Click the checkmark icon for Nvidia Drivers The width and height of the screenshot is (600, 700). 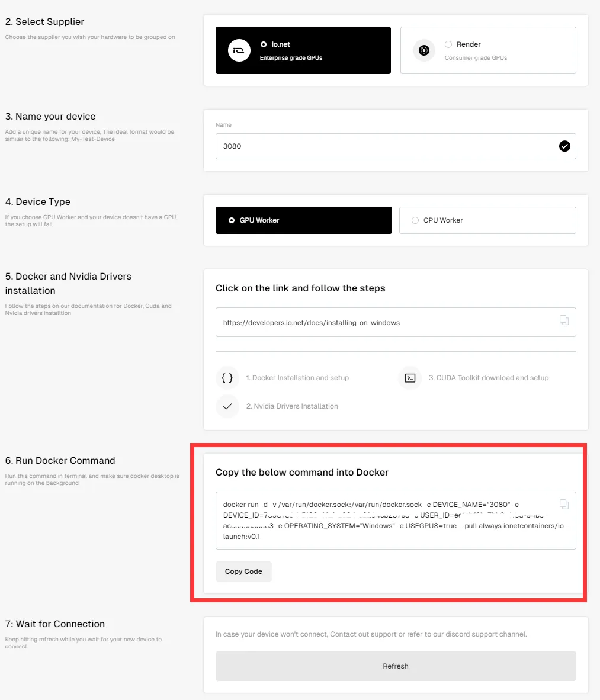[227, 406]
